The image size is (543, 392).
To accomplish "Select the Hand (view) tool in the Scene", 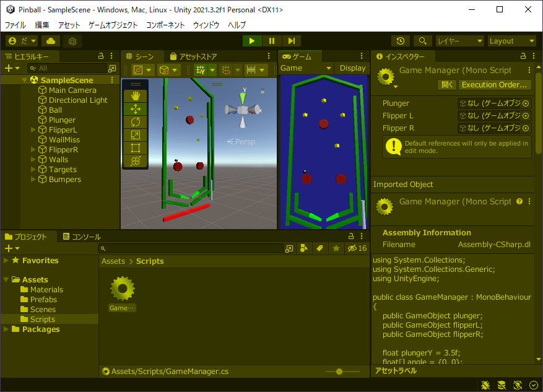I will [136, 96].
